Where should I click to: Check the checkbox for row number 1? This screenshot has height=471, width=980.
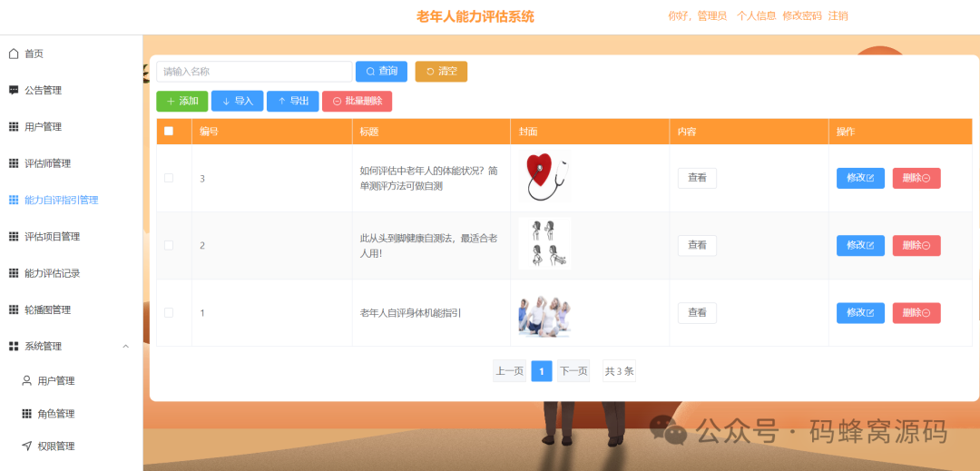168,312
